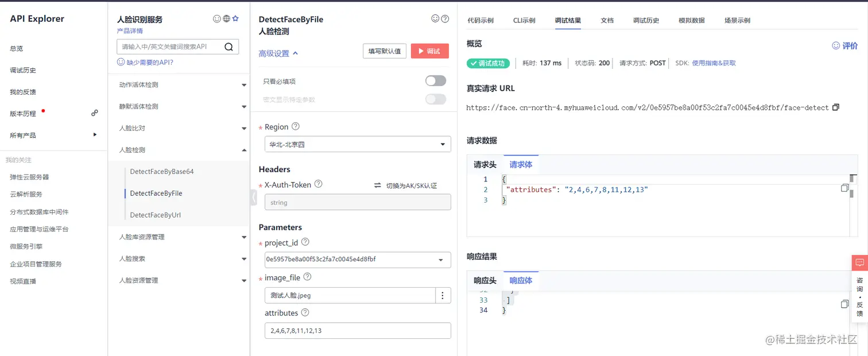The height and width of the screenshot is (356, 868).
Task: Click the smiley icon next to DetectFaceByFile title
Action: coord(435,19)
